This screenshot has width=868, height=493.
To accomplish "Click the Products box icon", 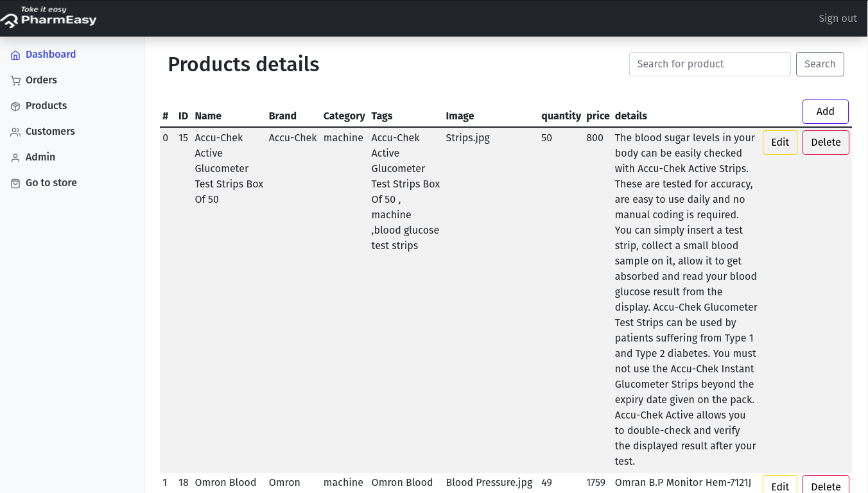I will (x=15, y=107).
